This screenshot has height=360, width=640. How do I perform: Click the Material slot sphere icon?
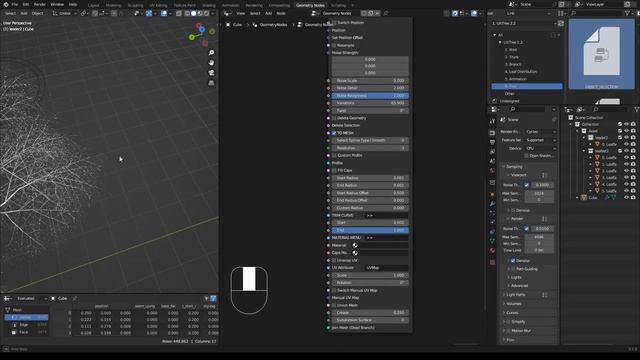point(355,245)
